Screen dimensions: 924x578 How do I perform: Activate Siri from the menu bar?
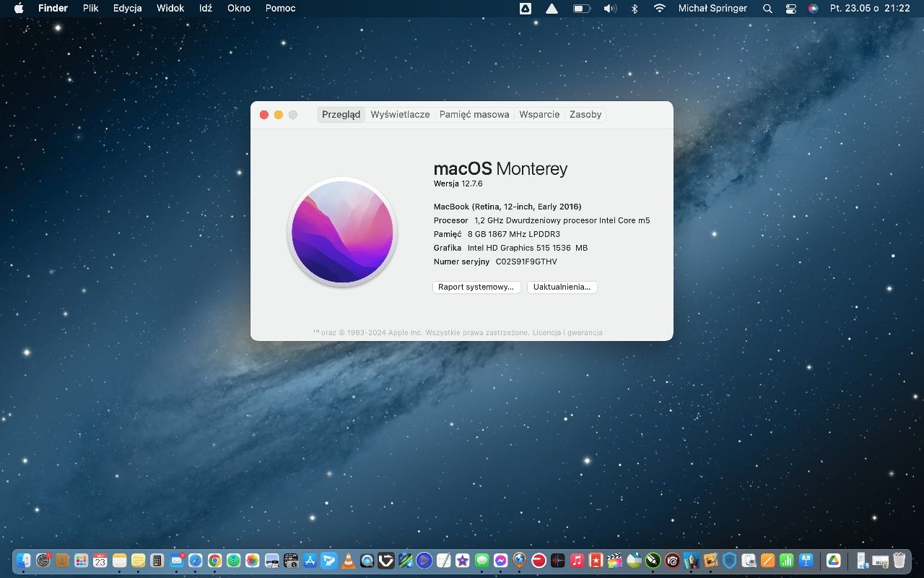813,9
